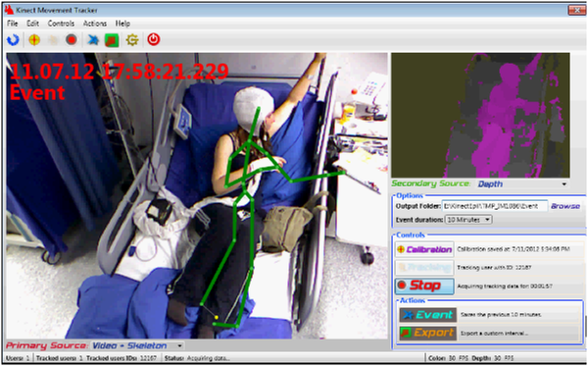Click the Output Folder path field

(x=495, y=206)
